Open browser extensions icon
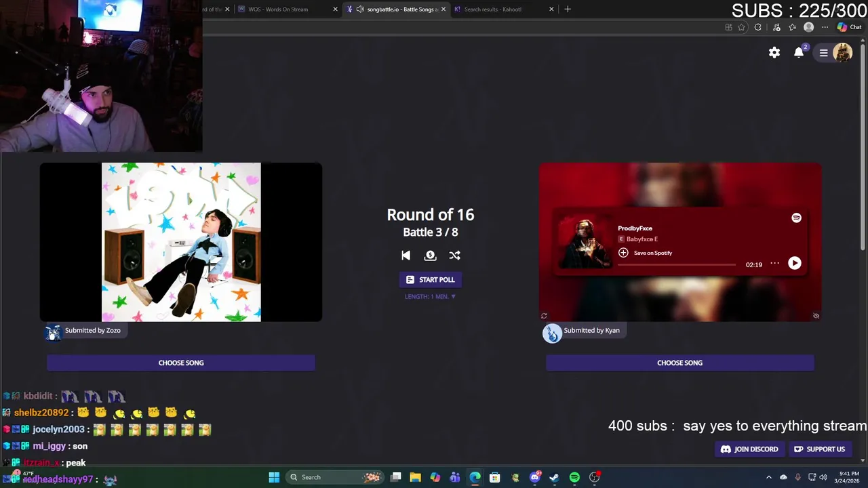The width and height of the screenshot is (868, 488). 757,27
